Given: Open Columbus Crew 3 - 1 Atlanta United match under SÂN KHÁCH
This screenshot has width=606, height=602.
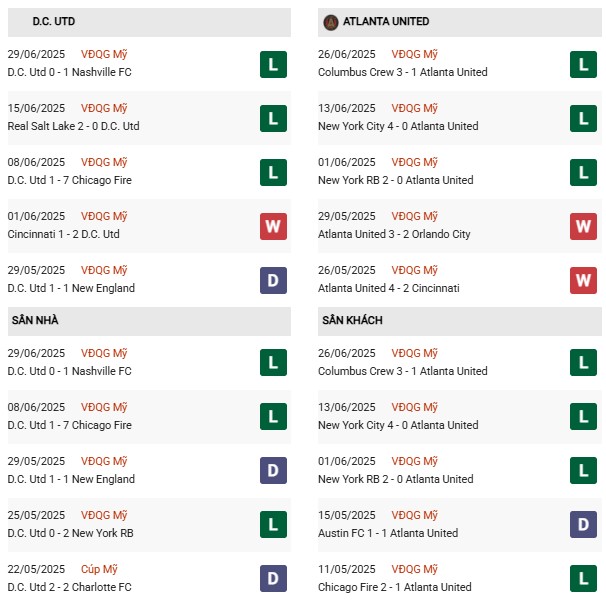Looking at the screenshot, I should click(x=403, y=371).
